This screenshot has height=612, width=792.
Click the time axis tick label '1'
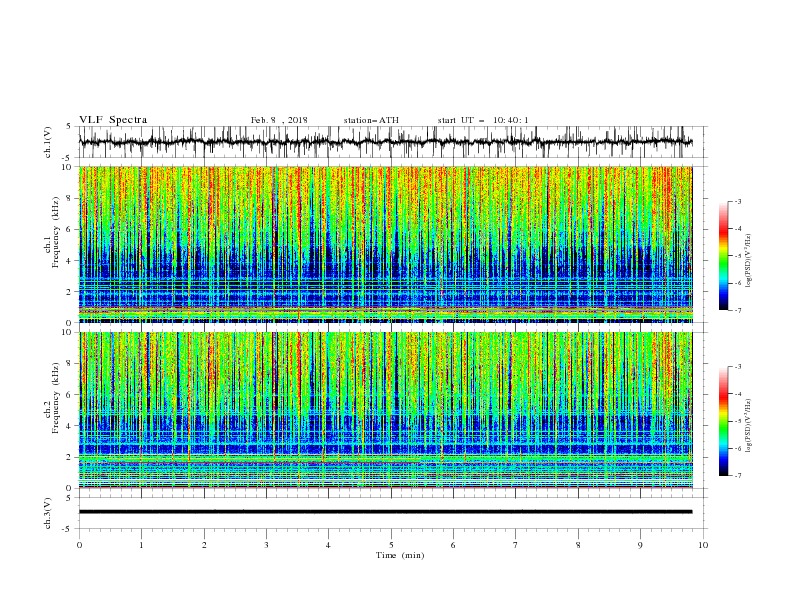(141, 545)
